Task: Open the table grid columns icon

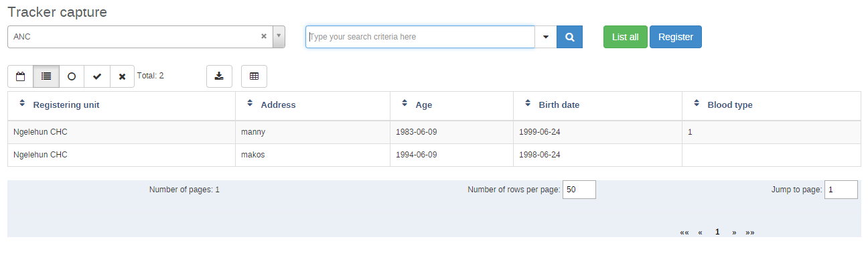Action: click(x=254, y=76)
